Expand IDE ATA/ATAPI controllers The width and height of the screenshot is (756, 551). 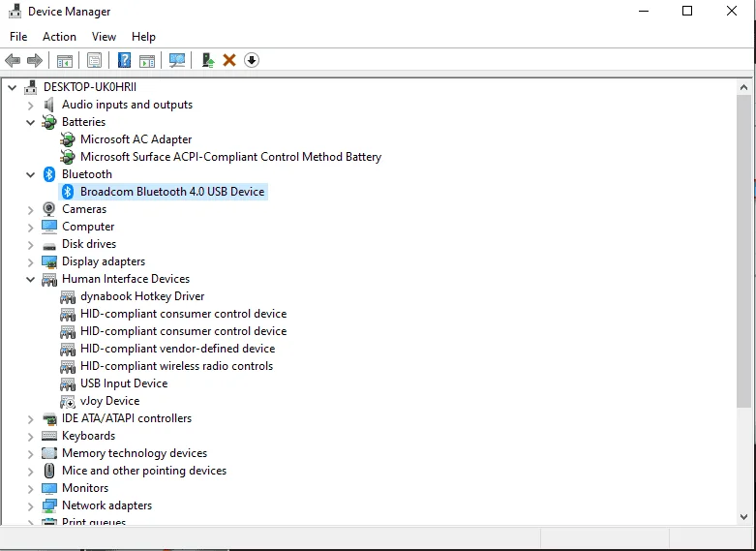click(30, 419)
